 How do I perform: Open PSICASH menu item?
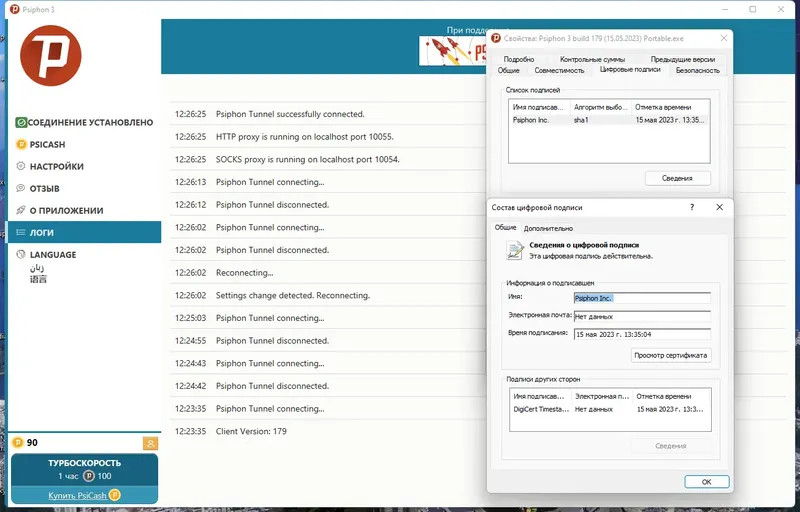click(47, 144)
